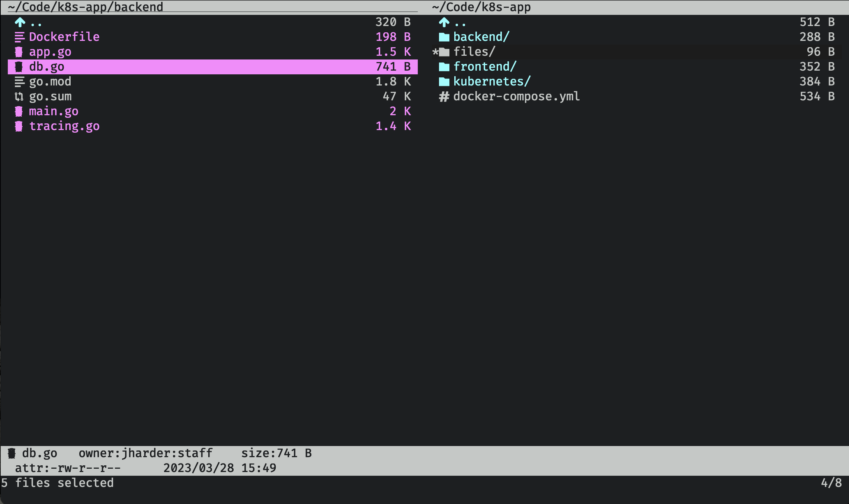
Task: Click owner:jharder:staff in the status bar
Action: tap(145, 453)
